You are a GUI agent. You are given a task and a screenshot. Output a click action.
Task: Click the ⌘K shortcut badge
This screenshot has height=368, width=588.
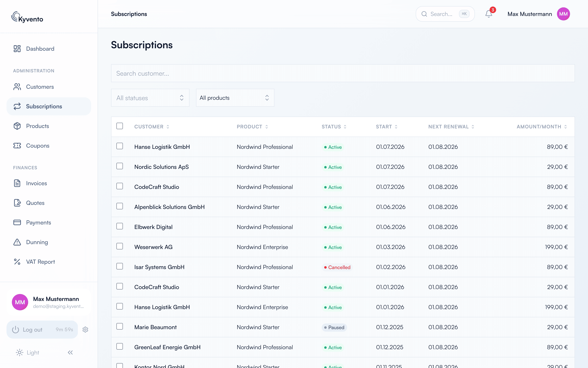[x=464, y=14]
